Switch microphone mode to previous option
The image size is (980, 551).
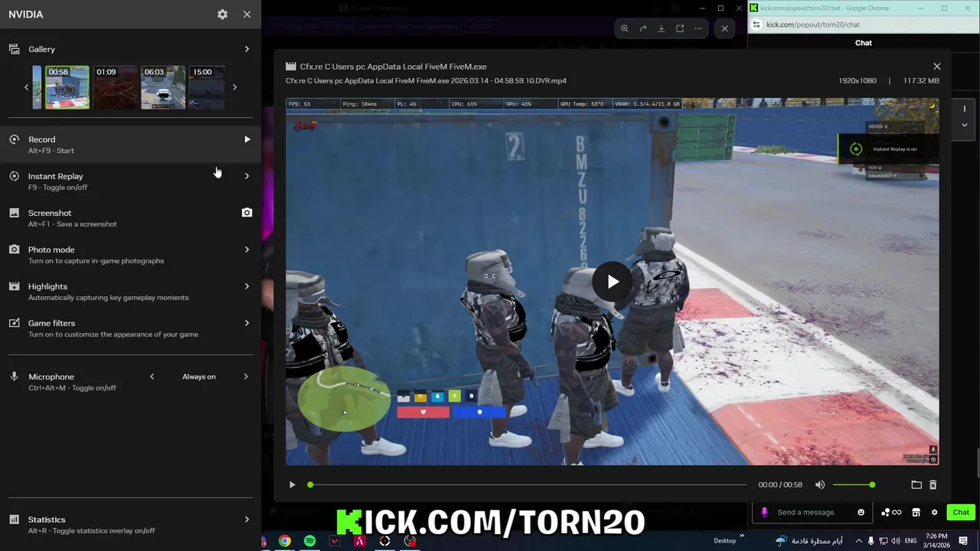[152, 377]
